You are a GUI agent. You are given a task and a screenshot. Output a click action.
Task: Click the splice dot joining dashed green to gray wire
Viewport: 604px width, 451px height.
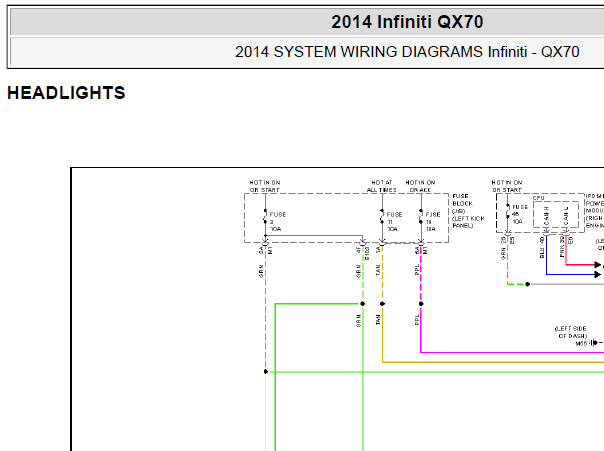(528, 284)
